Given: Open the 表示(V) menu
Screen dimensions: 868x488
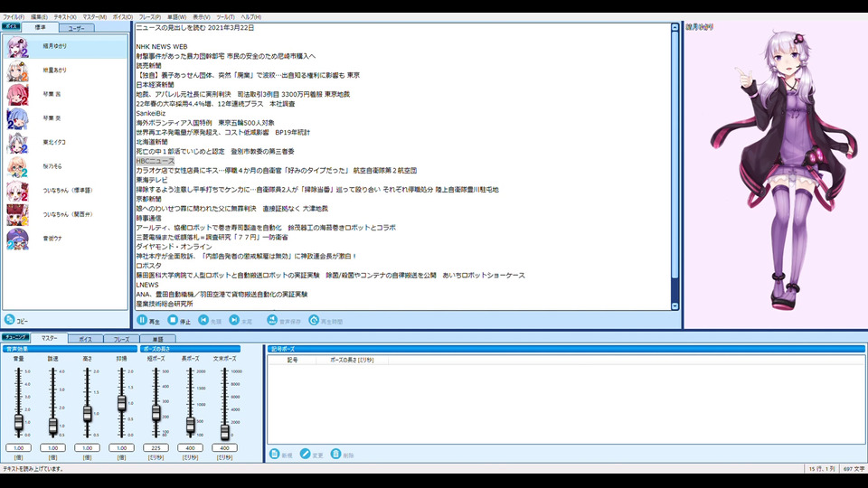Looking at the screenshot, I should (201, 17).
